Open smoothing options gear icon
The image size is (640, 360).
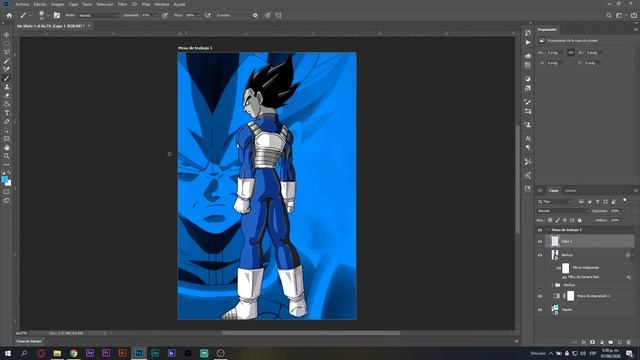255,15
